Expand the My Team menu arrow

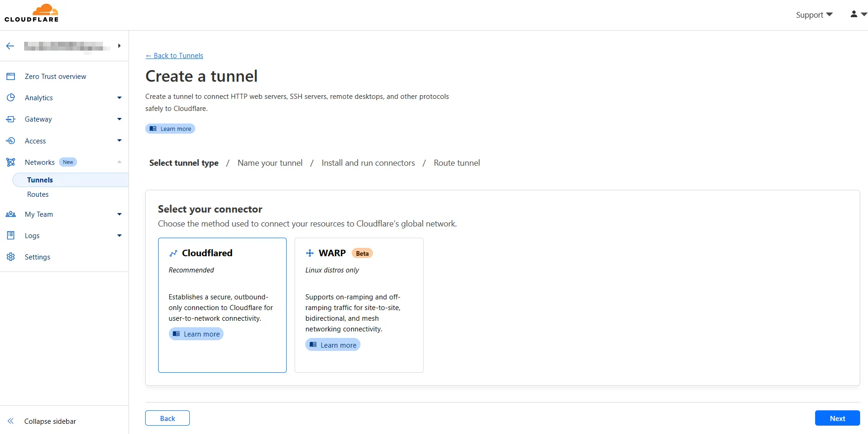pos(119,214)
